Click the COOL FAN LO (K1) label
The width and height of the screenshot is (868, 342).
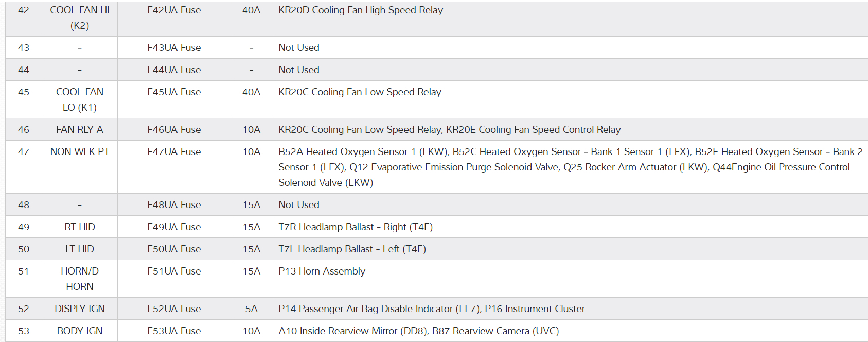click(x=80, y=99)
